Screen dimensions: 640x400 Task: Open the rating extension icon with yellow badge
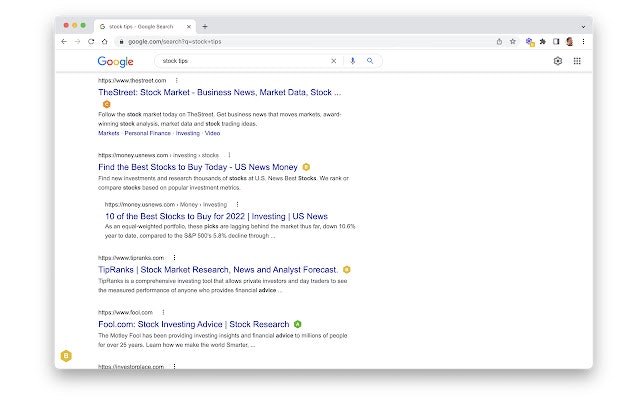[530, 42]
